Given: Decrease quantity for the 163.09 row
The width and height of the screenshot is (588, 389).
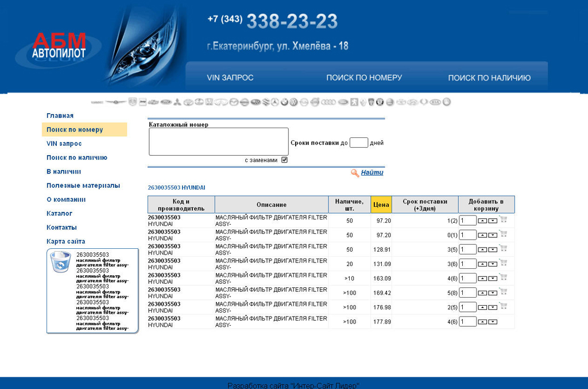Looking at the screenshot, I should click(493, 278).
